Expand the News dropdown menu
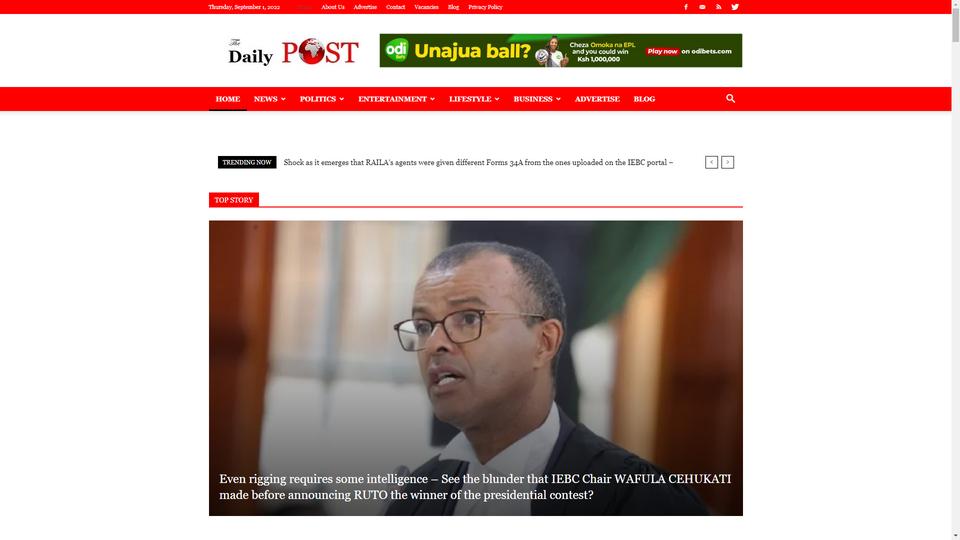The height and width of the screenshot is (540, 960). 269,99
